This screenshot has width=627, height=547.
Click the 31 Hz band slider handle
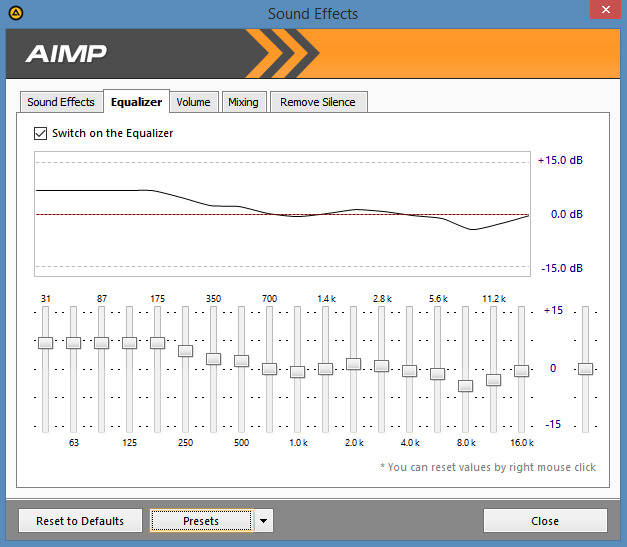point(45,343)
